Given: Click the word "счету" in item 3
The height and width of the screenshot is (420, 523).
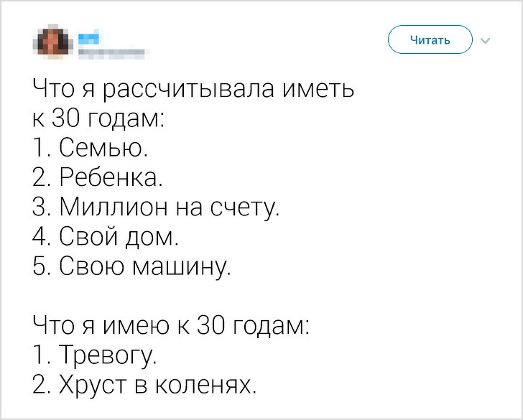Looking at the screenshot, I should tap(244, 209).
